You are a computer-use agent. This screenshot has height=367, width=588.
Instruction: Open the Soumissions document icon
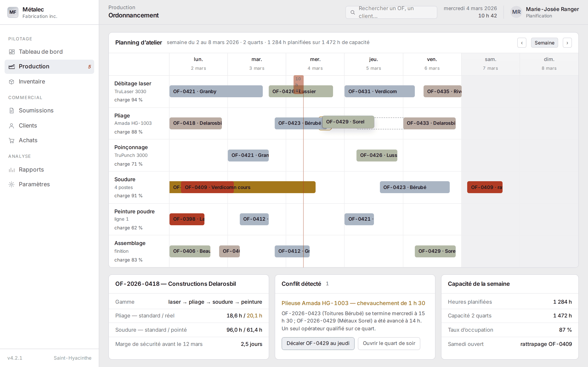pyautogui.click(x=11, y=110)
